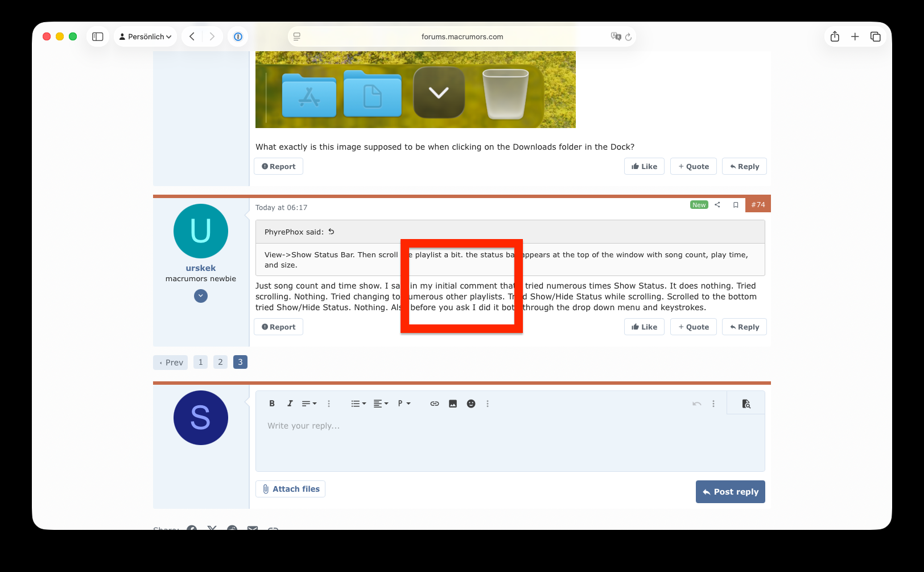The image size is (924, 572).
Task: Open the smilies picker
Action: click(x=471, y=404)
